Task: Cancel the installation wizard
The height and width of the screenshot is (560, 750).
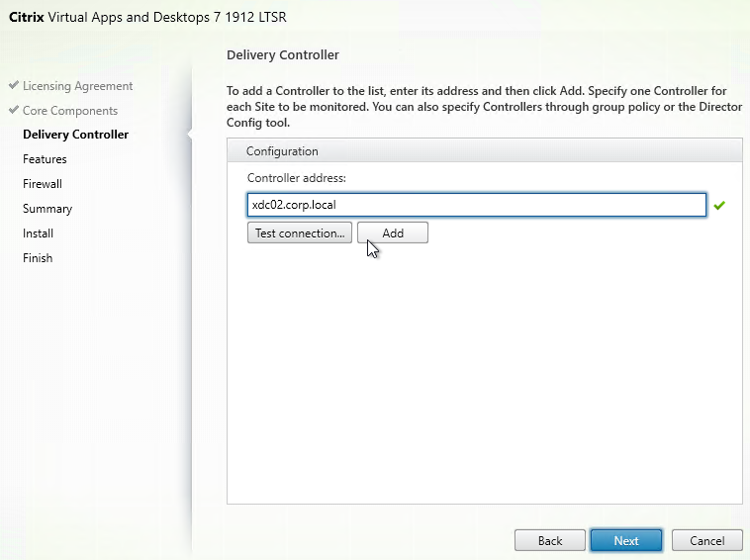Action: (x=706, y=540)
